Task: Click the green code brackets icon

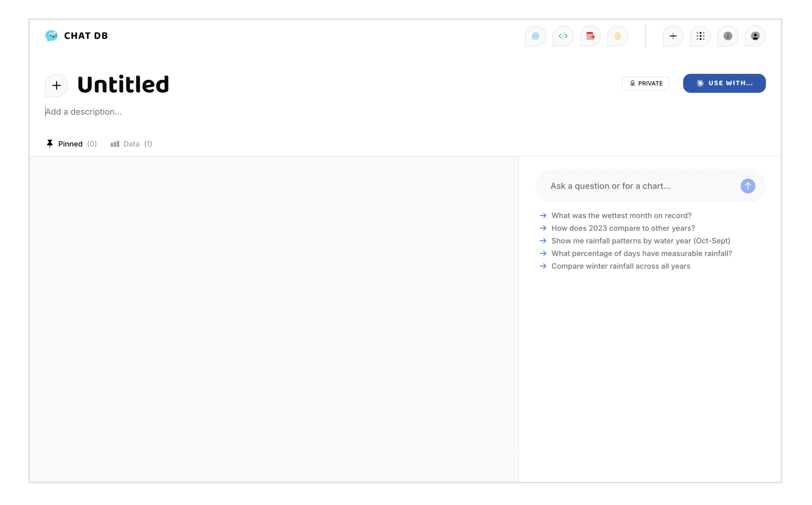Action: click(x=563, y=36)
